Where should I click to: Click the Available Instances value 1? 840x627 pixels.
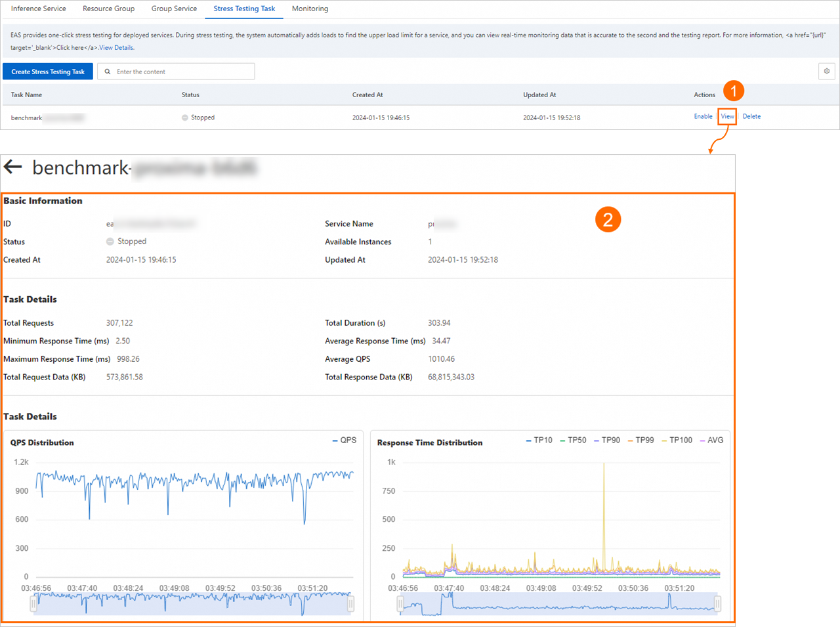430,242
